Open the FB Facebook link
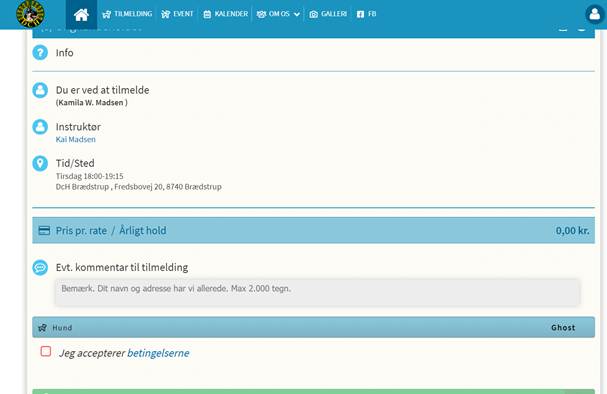 366,14
